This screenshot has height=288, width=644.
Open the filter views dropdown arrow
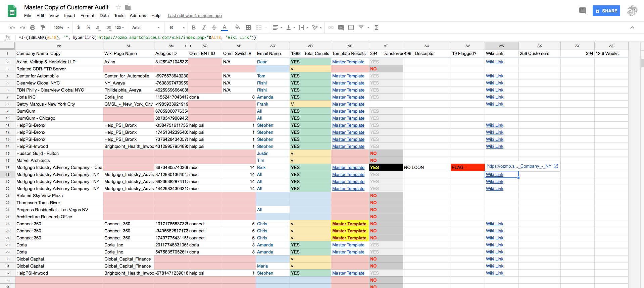[368, 27]
